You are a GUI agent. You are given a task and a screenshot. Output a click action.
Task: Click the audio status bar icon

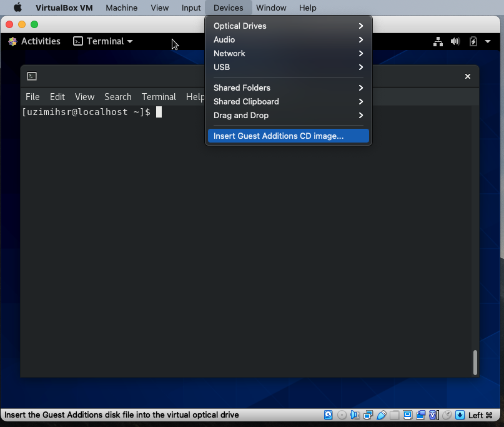click(355, 415)
